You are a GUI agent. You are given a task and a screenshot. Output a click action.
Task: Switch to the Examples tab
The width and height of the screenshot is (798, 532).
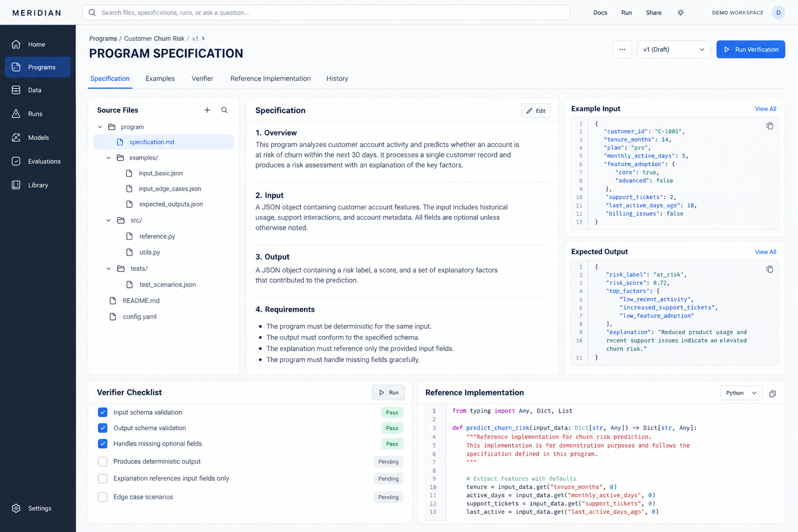point(160,78)
